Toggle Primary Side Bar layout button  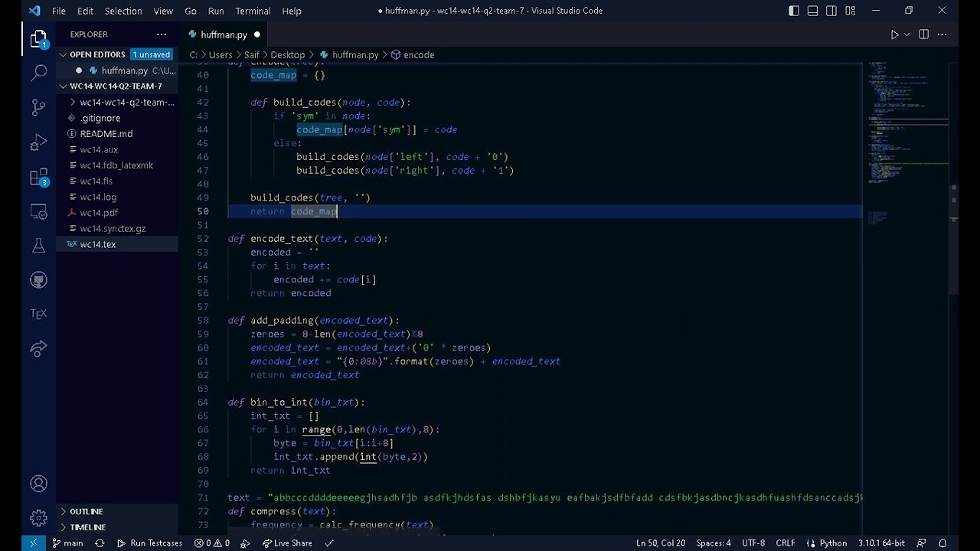(794, 11)
